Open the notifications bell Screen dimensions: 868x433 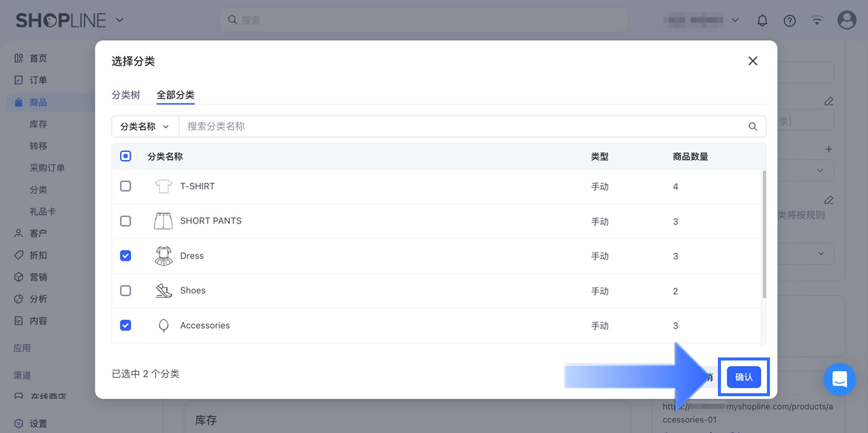click(762, 20)
